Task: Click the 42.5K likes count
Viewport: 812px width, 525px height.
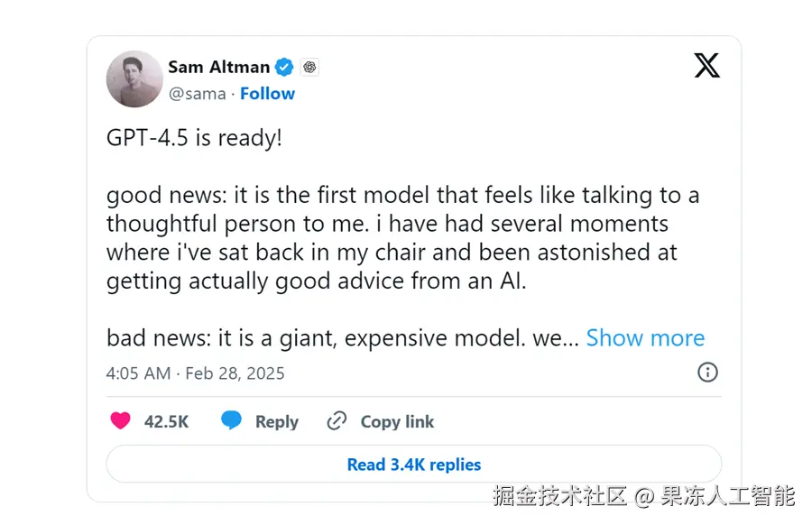Action: (167, 421)
